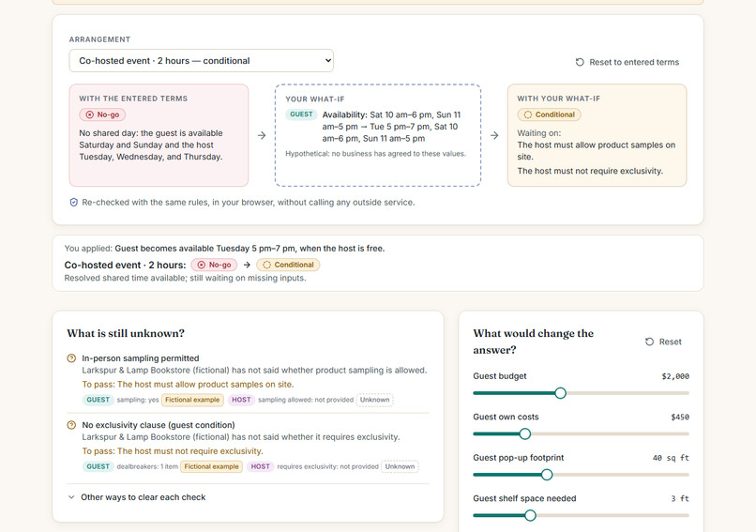This screenshot has height=532, width=756.
Task: Click the reset icon beside Reset to entered terms
Action: [580, 62]
